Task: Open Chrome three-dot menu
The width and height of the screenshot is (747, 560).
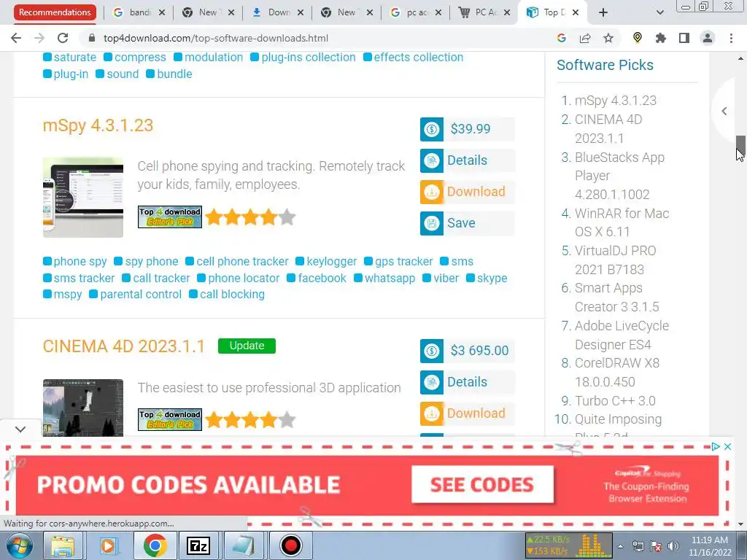Action: pyautogui.click(x=731, y=38)
